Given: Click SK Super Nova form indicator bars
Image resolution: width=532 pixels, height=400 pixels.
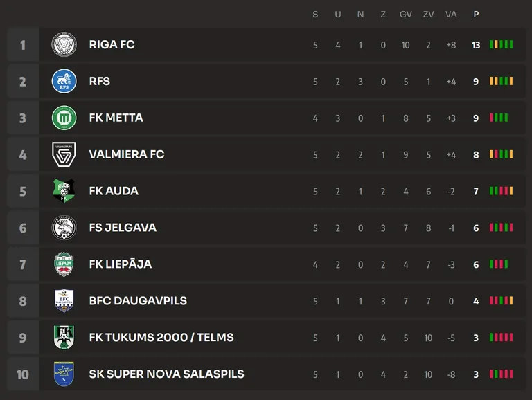Looking at the screenshot, I should pos(501,374).
